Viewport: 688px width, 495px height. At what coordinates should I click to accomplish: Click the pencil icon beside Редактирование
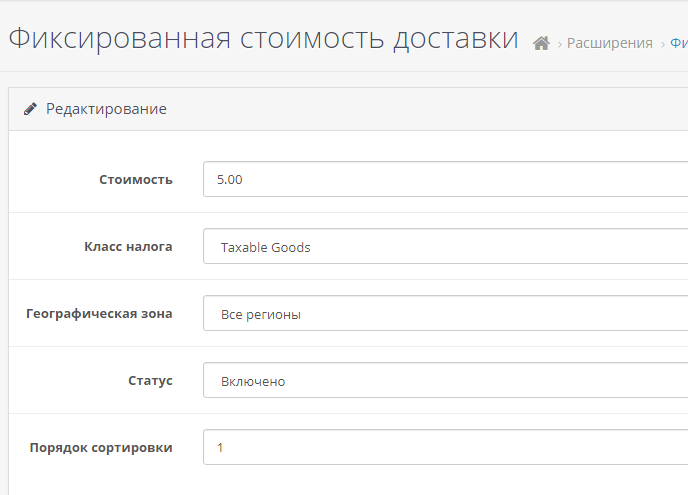coord(30,109)
